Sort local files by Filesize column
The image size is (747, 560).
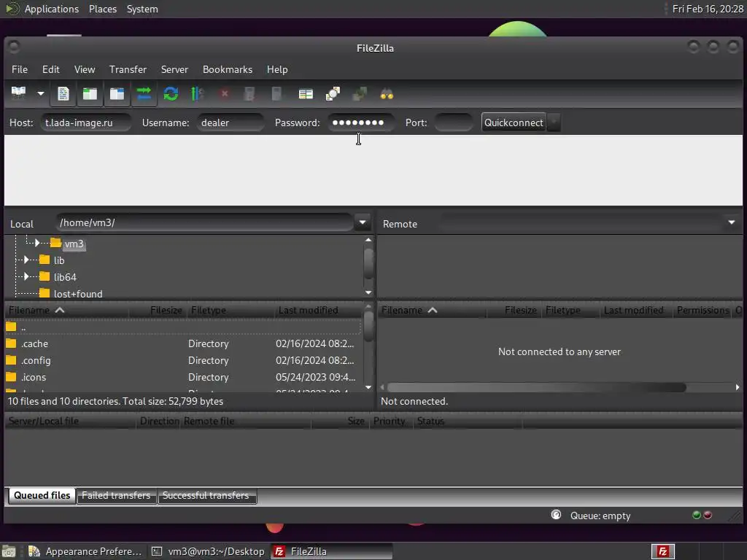pyautogui.click(x=157, y=310)
